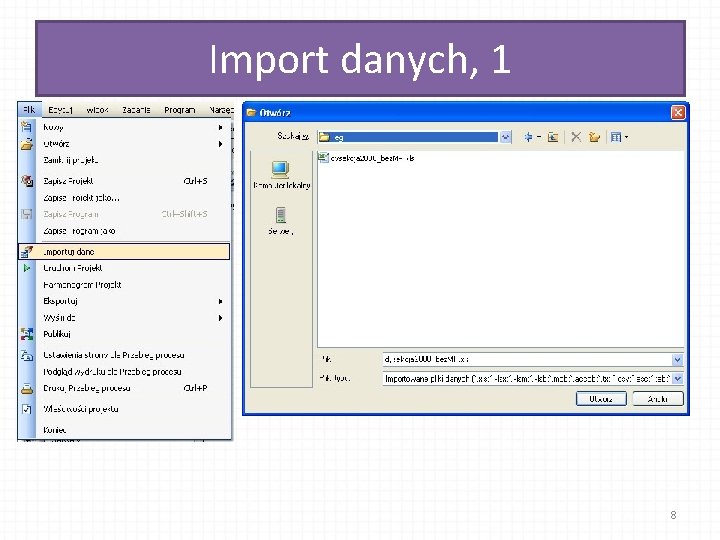Open the file name dropdown arrow

point(677,360)
